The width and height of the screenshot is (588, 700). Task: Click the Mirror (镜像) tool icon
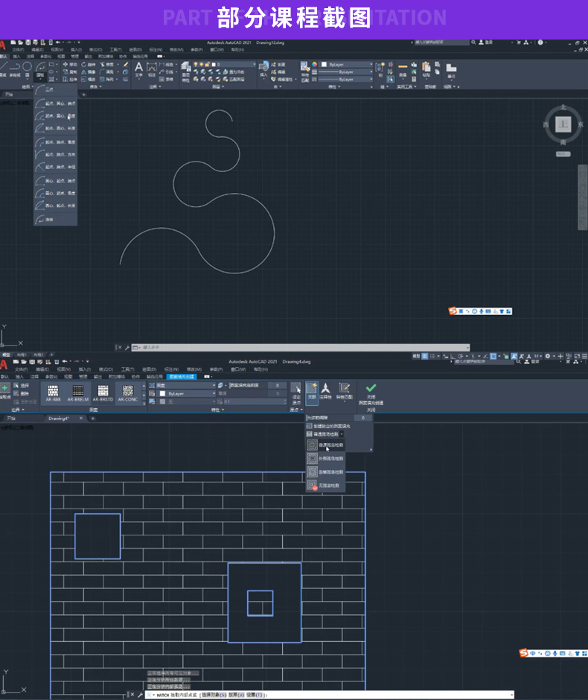tap(83, 71)
